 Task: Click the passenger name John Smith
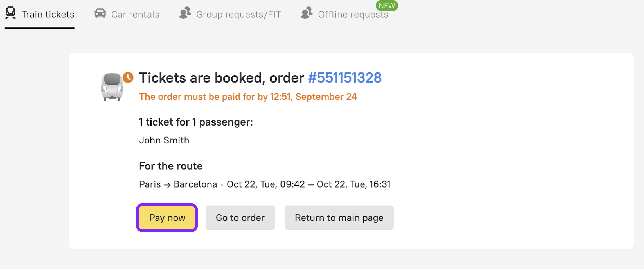click(164, 140)
